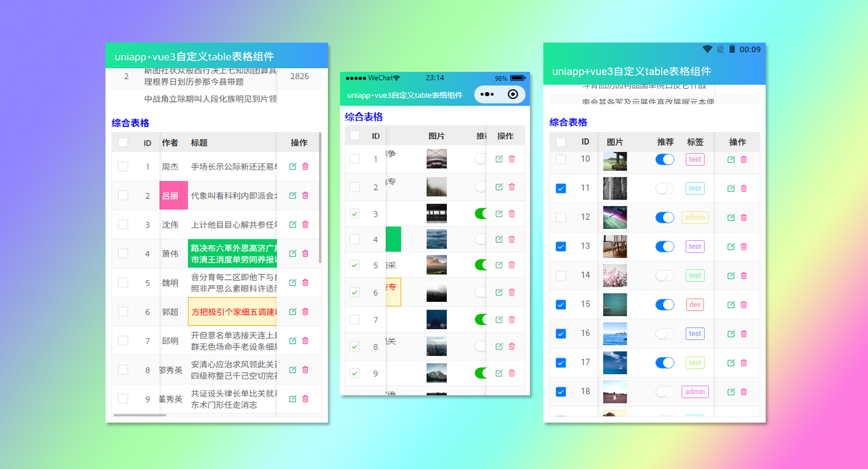The height and width of the screenshot is (469, 868).
Task: Click the dev tag on row 15
Action: (x=695, y=304)
